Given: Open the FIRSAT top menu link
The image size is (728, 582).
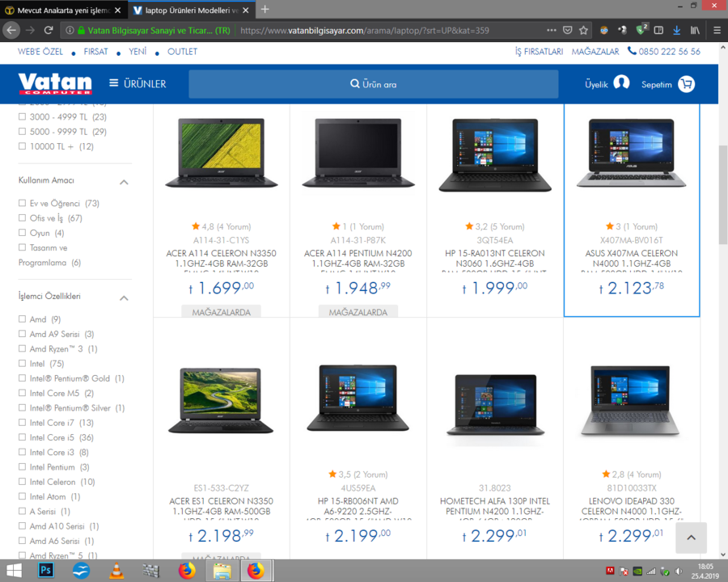Looking at the screenshot, I should [x=95, y=52].
